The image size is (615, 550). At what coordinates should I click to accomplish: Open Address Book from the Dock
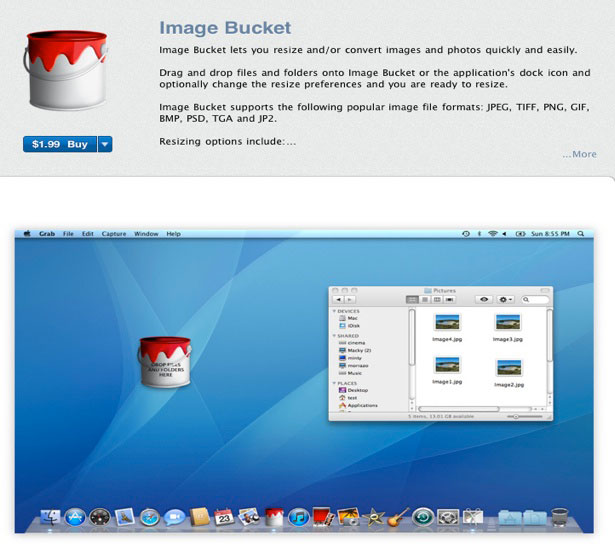click(199, 517)
